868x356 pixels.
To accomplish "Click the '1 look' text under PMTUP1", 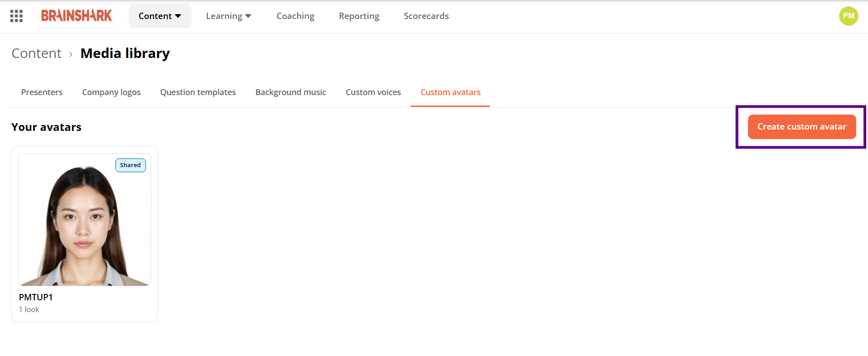I will [x=29, y=309].
